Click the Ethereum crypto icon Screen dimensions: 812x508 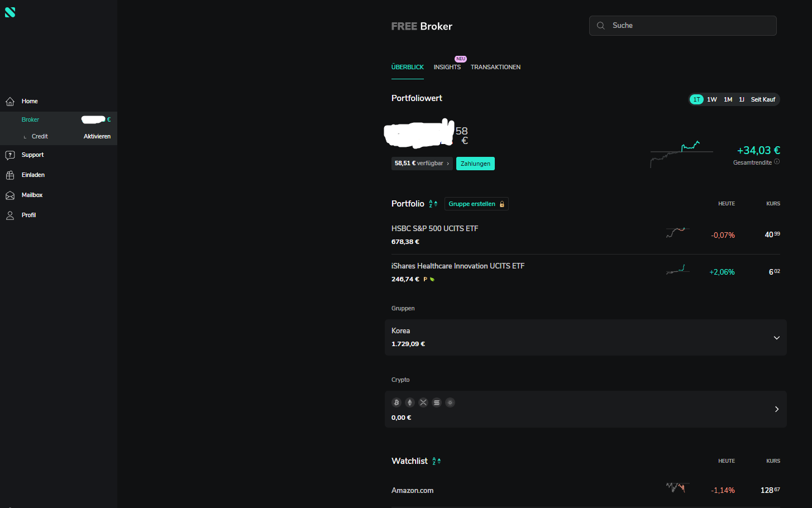(410, 402)
